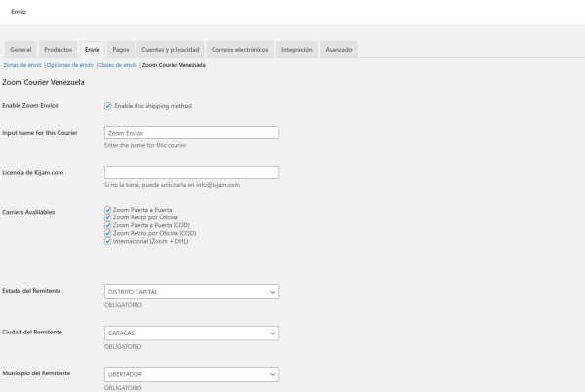Toggle Zoom Puerta a Puerta (COD) checkbox
Screen dimensions: 585x392
108,225
